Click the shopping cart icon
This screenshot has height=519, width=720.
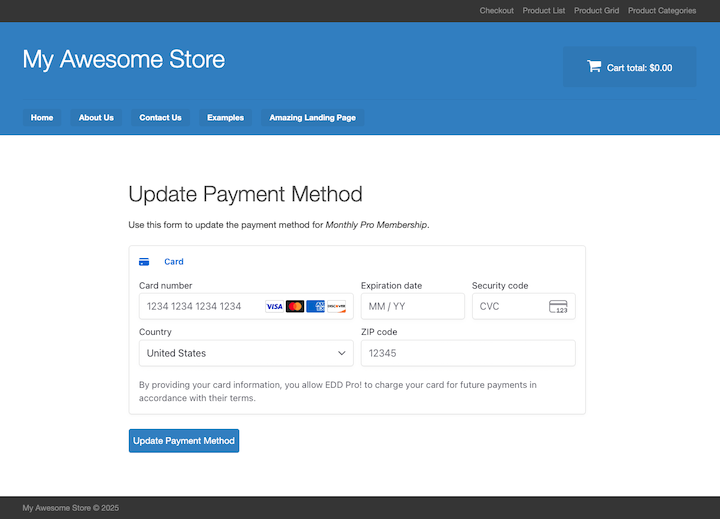click(x=593, y=67)
